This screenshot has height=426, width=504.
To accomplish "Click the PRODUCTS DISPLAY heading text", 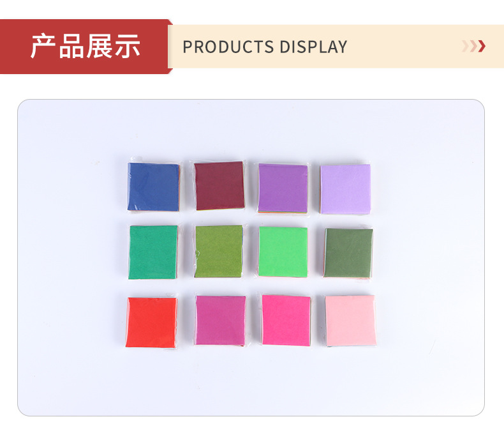I will click(265, 47).
